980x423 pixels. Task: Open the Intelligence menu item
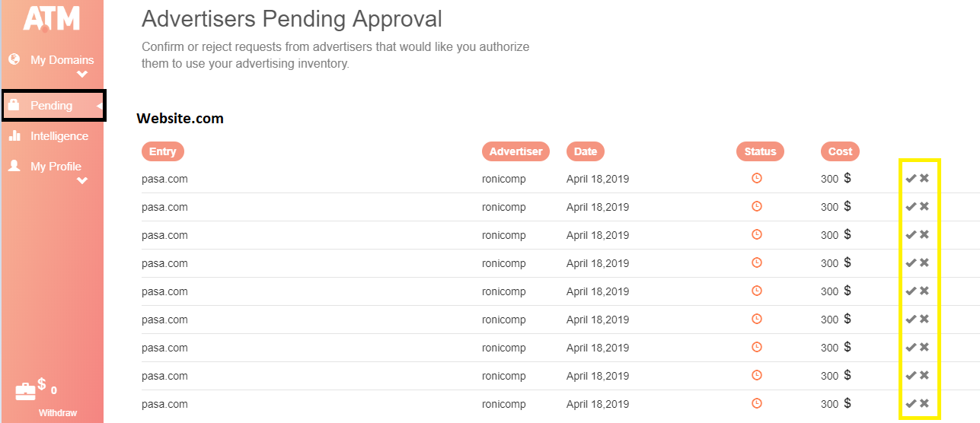point(59,136)
